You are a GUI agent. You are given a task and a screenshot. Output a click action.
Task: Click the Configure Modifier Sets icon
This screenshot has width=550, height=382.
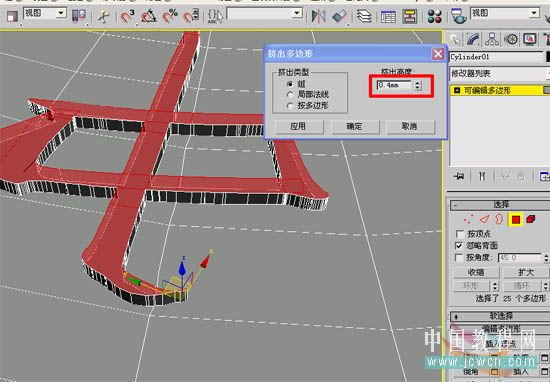tap(544, 176)
